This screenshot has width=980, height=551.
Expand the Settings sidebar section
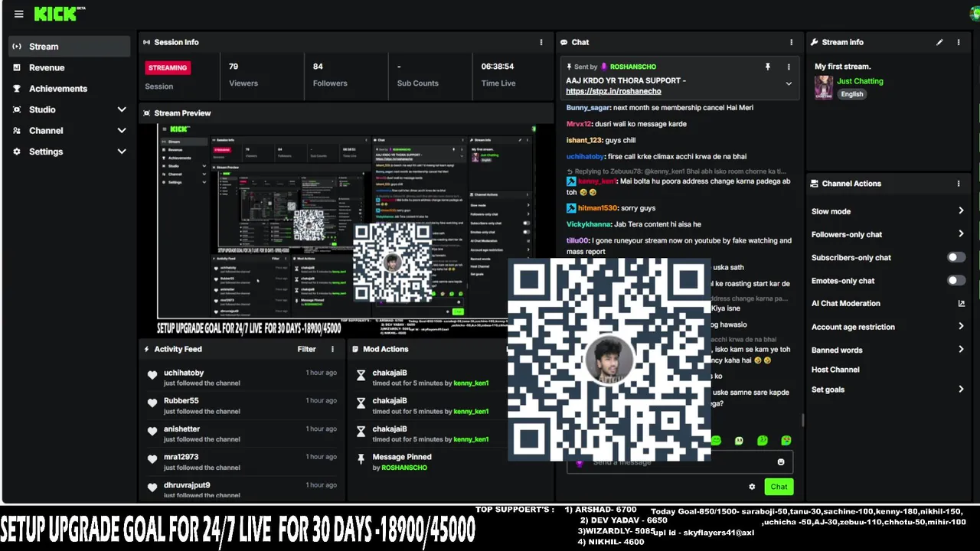point(122,152)
